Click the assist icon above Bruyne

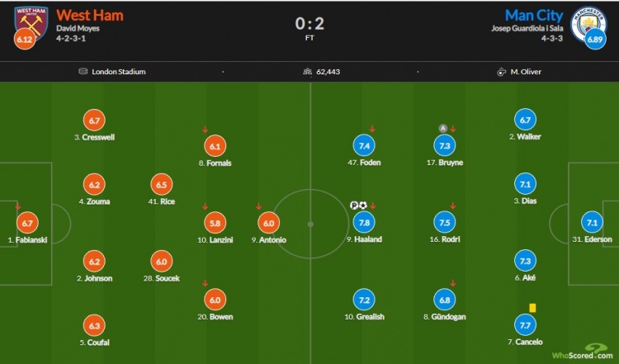pyautogui.click(x=443, y=128)
